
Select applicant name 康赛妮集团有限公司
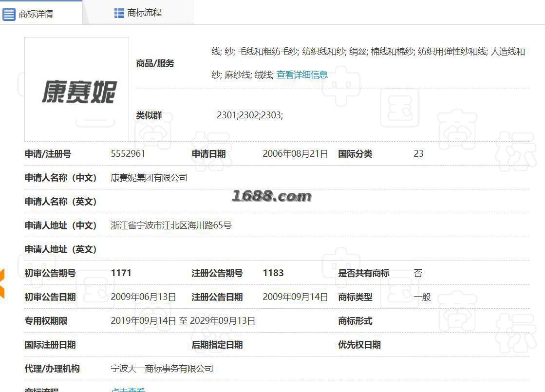pyautogui.click(x=149, y=178)
